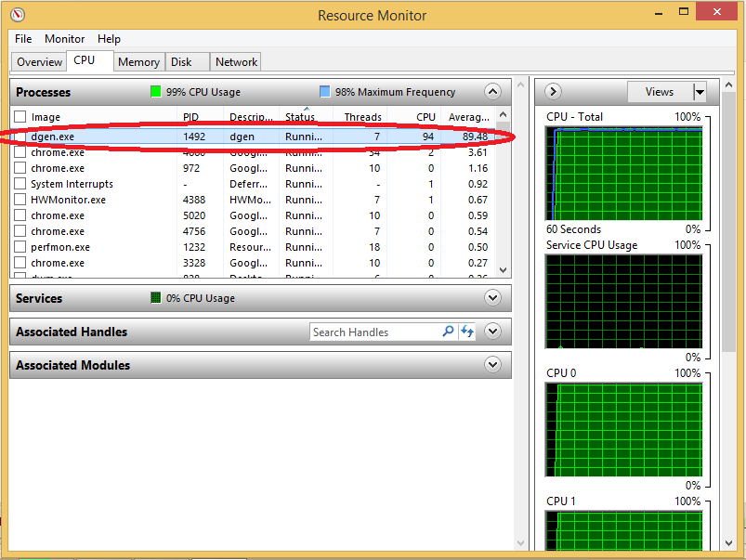Sort by the Threads column header

[362, 117]
